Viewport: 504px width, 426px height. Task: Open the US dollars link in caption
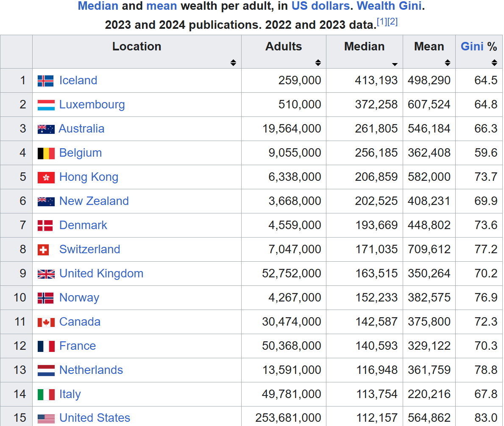click(x=320, y=6)
